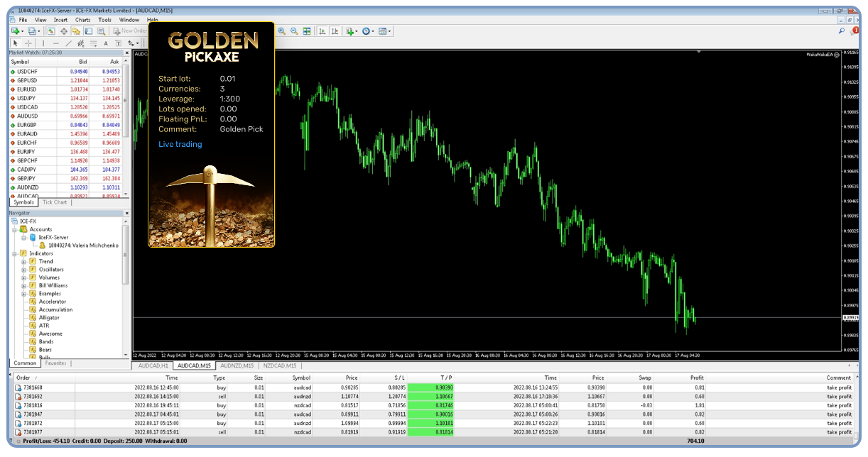This screenshot has height=457, width=868.
Task: Toggle the Data Window crosshair-circle icon
Action: coord(64,31)
